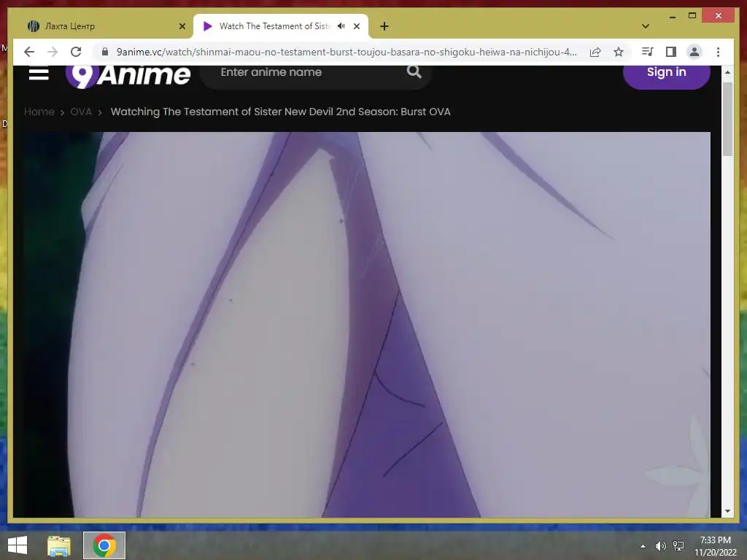Click the page scrollbar down arrow
The width and height of the screenshot is (747, 560).
(x=727, y=511)
